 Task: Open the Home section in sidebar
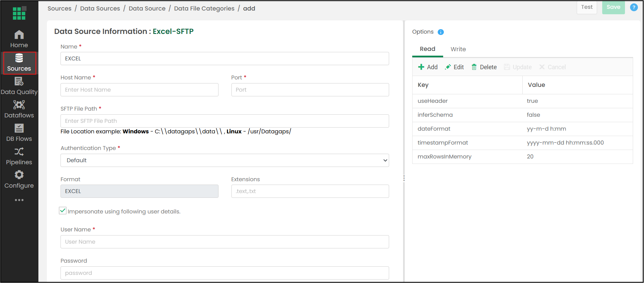click(x=19, y=39)
